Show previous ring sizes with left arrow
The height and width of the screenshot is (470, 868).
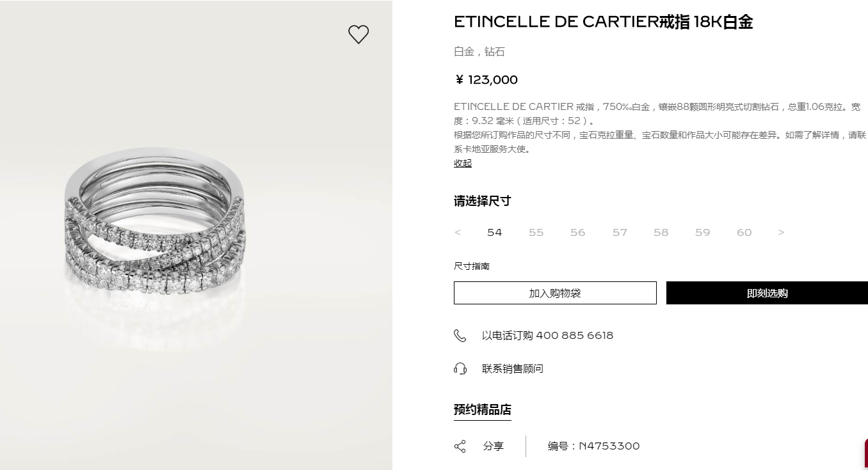457,232
